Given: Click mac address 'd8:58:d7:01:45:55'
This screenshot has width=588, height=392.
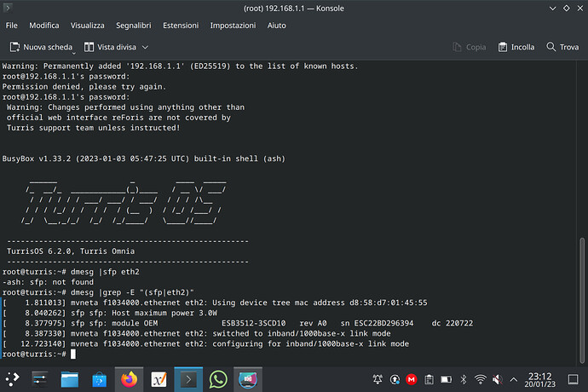Looking at the screenshot, I should coord(388,303).
